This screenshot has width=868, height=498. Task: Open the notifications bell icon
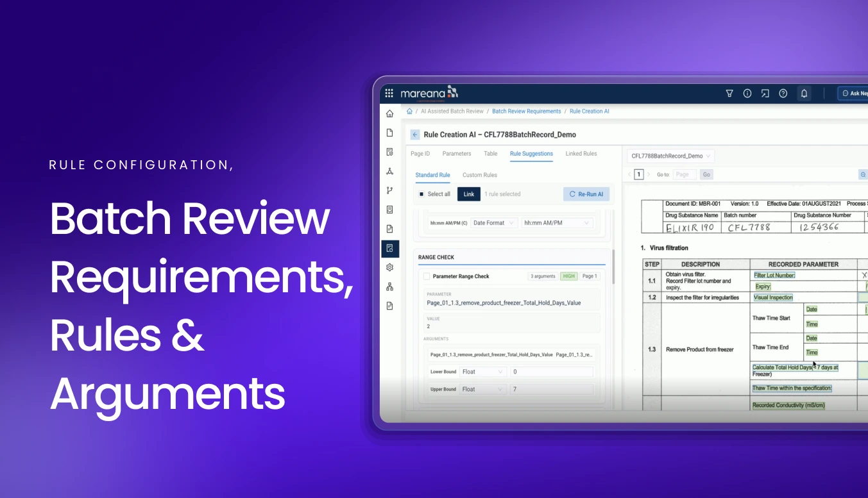[804, 93]
